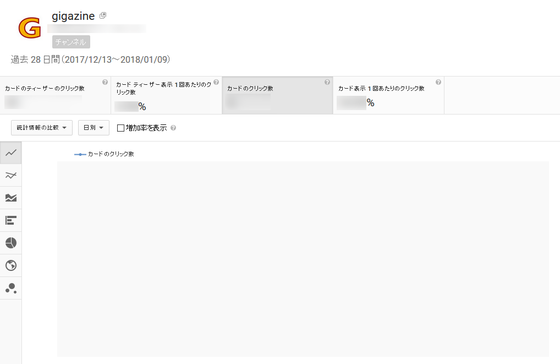Open the 統計情報の比較 dropdown
Screen dimensions: 560x364
(x=42, y=128)
